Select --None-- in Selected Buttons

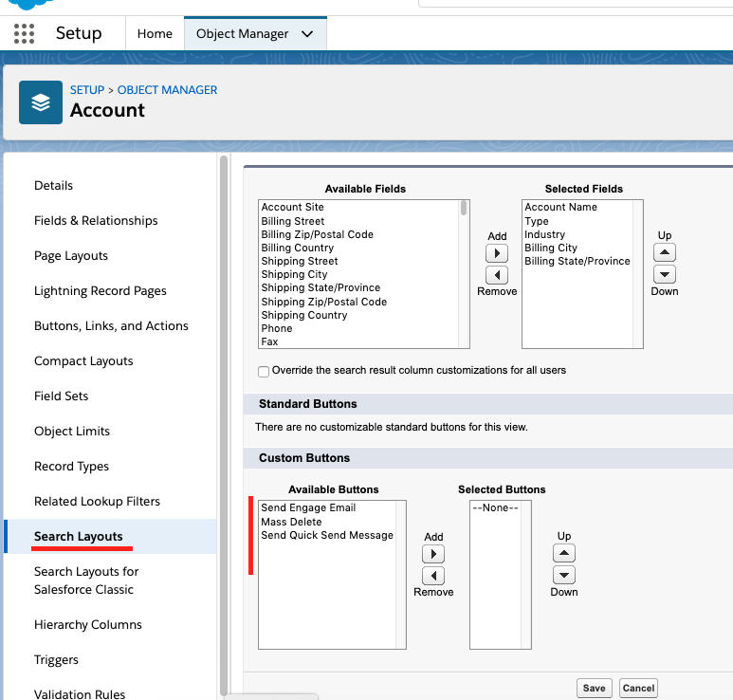[x=495, y=507]
